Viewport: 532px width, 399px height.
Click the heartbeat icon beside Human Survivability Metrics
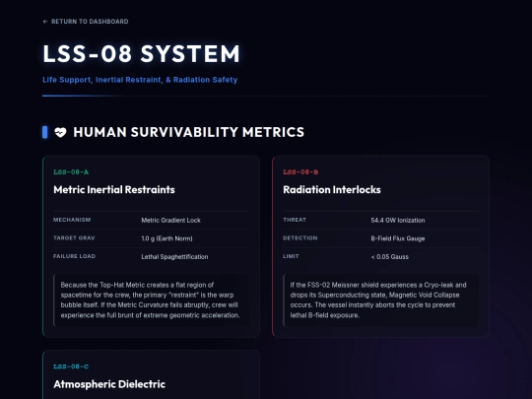click(x=60, y=132)
